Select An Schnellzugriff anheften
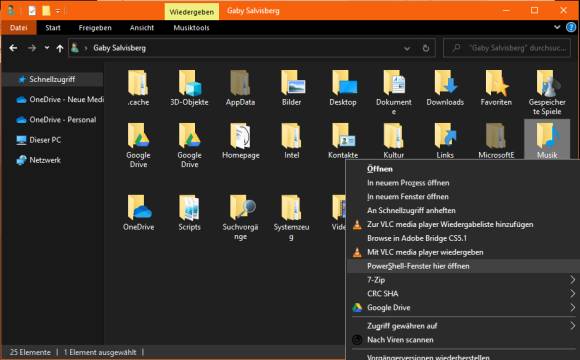 [464, 211]
